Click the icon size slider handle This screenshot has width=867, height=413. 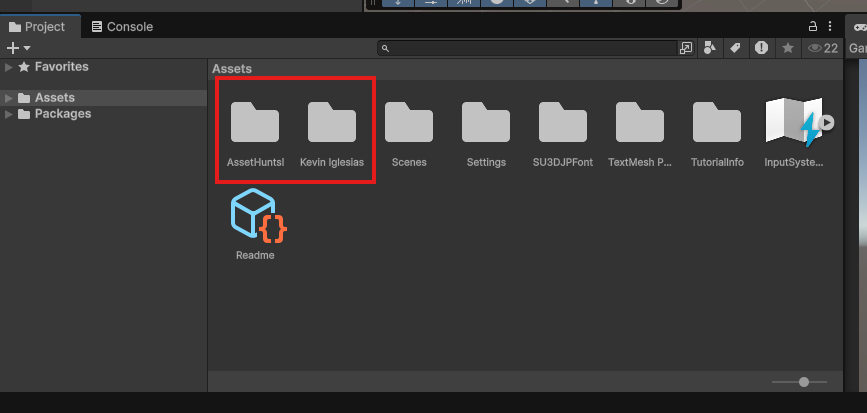tap(804, 382)
